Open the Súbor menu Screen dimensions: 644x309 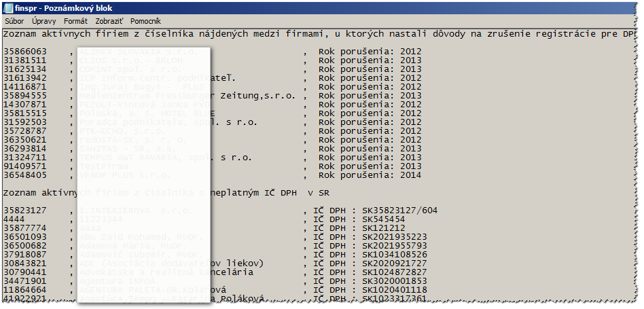pos(14,21)
